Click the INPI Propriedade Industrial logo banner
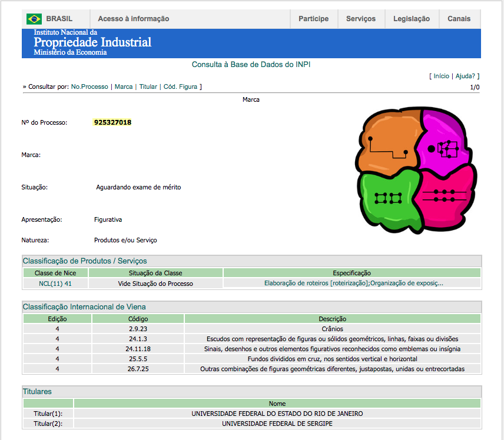Image resolution: width=504 pixels, height=440 pixels. 92,44
